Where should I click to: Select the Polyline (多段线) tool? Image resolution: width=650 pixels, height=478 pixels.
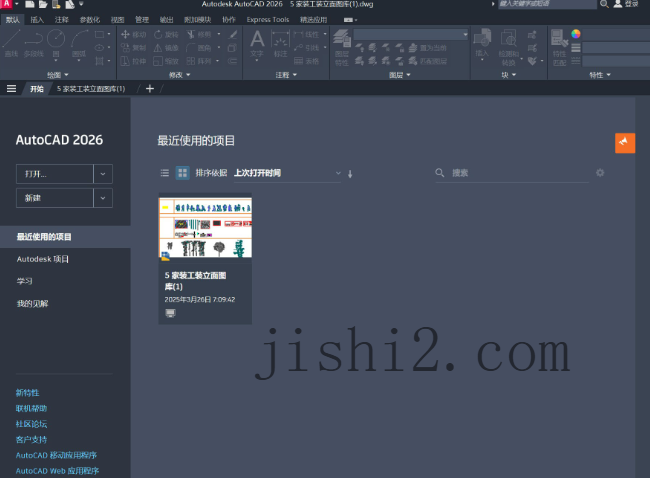tap(34, 44)
